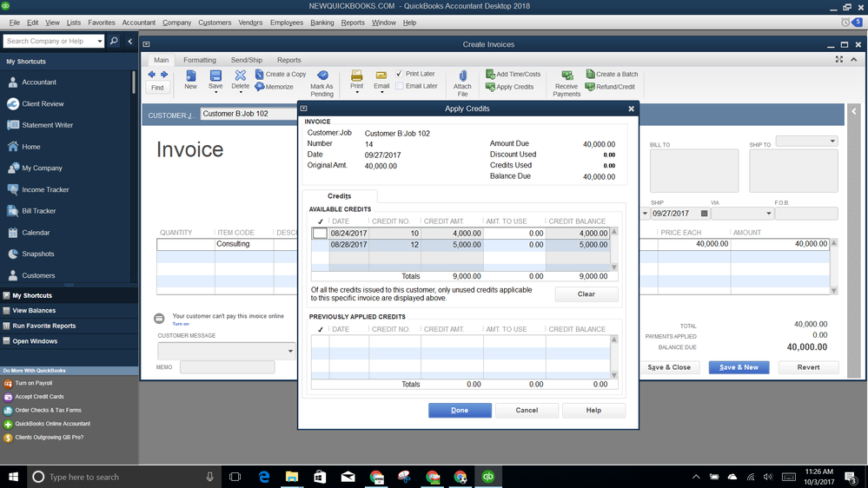
Task: Check the credit dated 08/28/2017
Action: [320, 245]
